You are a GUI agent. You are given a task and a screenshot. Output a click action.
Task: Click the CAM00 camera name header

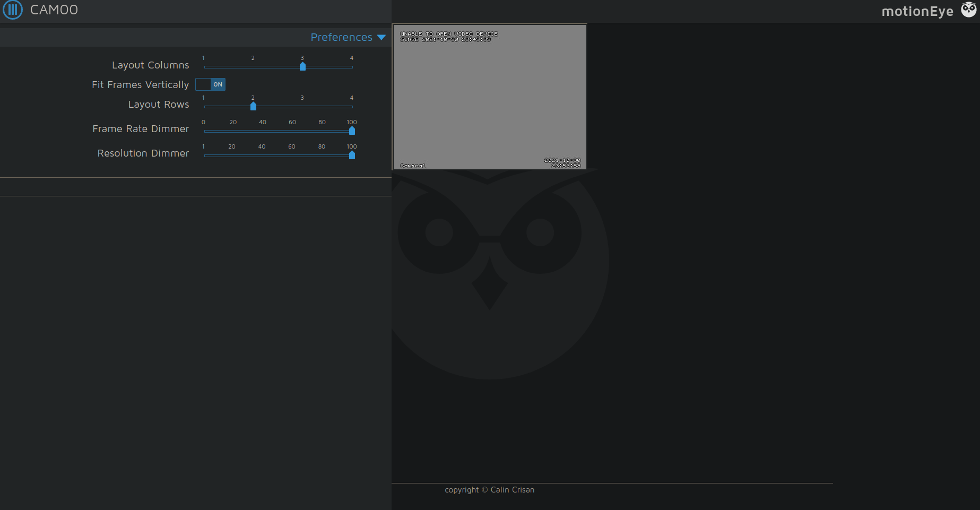[54, 10]
